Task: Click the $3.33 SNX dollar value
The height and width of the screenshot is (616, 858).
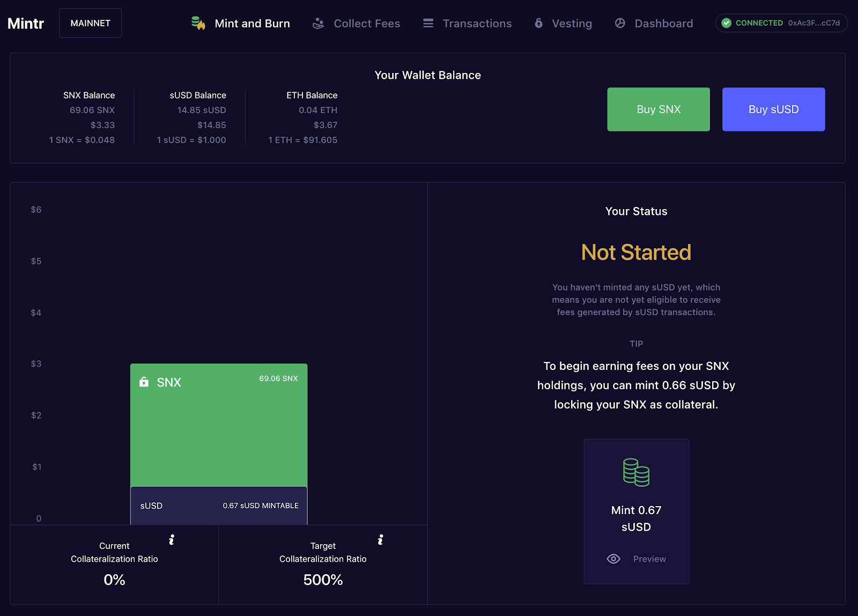Action: click(102, 125)
